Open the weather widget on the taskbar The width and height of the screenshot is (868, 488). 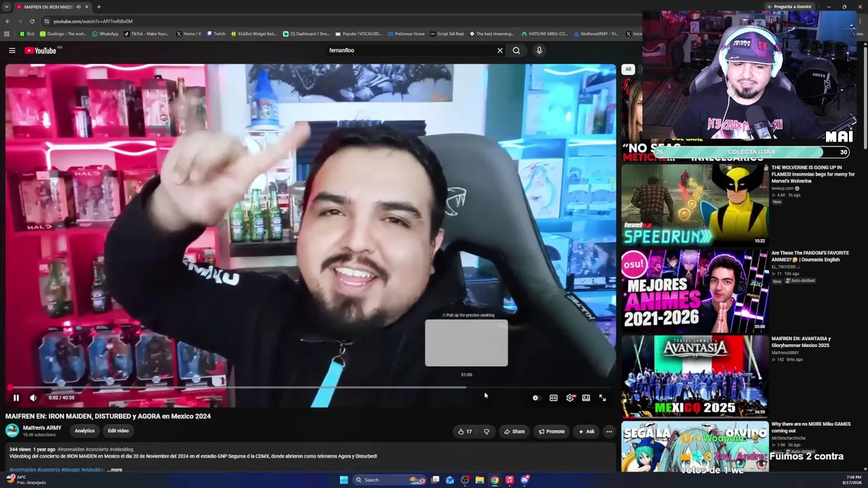(x=26, y=480)
